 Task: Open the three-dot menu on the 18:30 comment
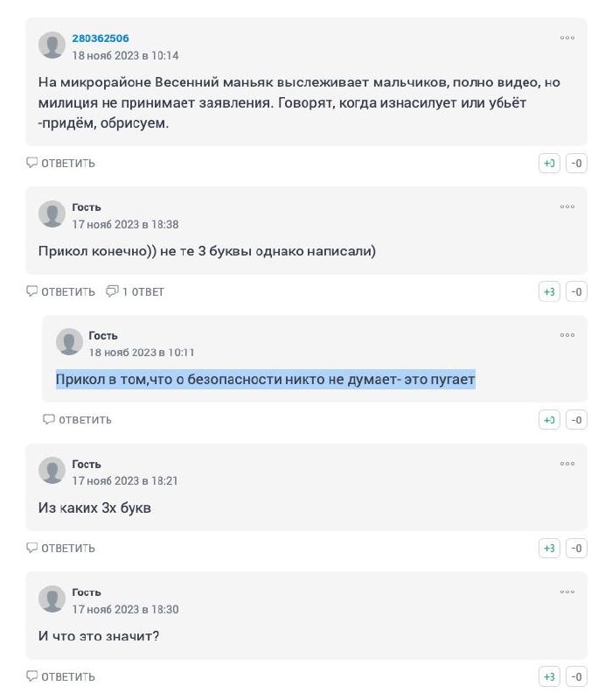pyautogui.click(x=567, y=592)
